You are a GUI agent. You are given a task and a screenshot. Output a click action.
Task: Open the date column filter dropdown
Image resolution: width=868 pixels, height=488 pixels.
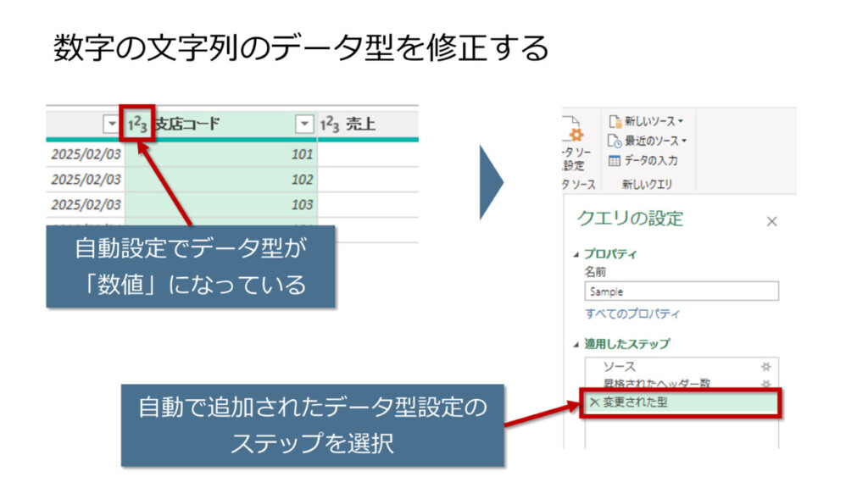111,125
